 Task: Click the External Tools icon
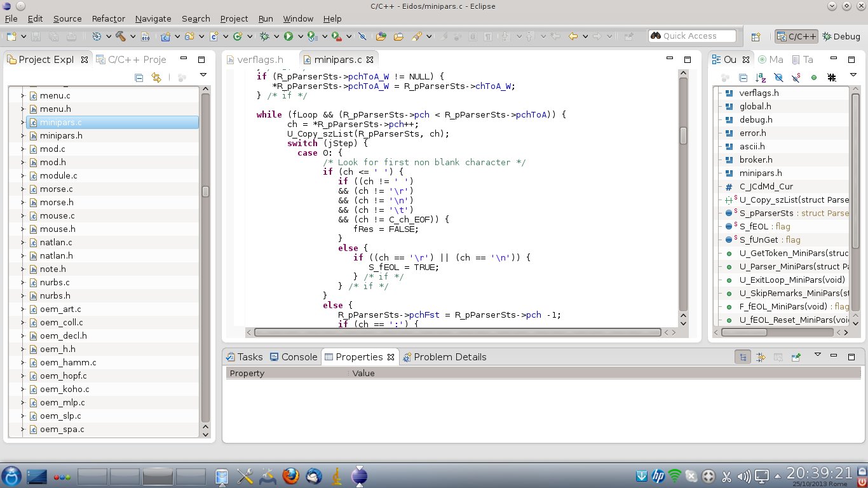(337, 36)
